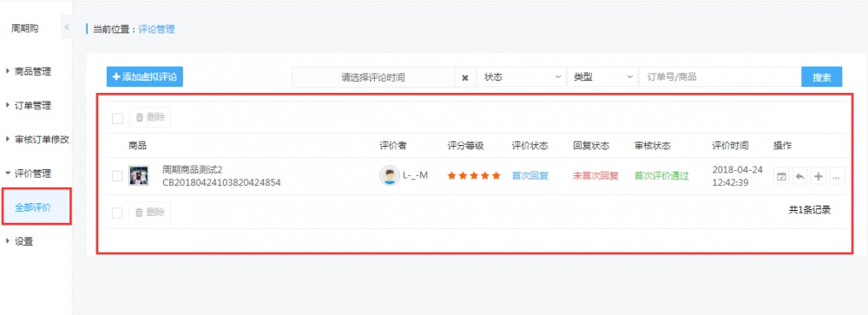
Task: Click the 搜索 button
Action: (x=821, y=77)
